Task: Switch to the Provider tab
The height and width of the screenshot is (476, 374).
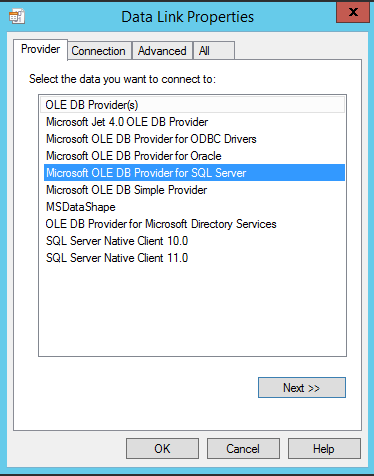Action: [x=40, y=49]
